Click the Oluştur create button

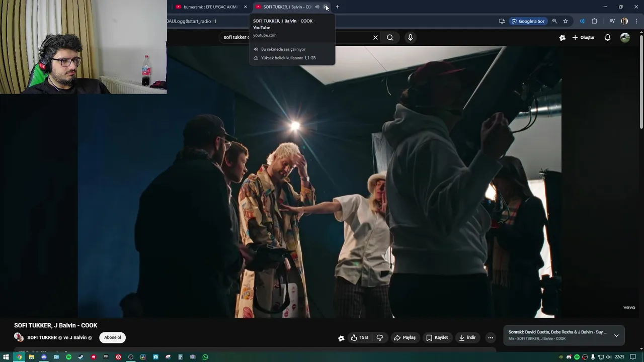coord(583,37)
